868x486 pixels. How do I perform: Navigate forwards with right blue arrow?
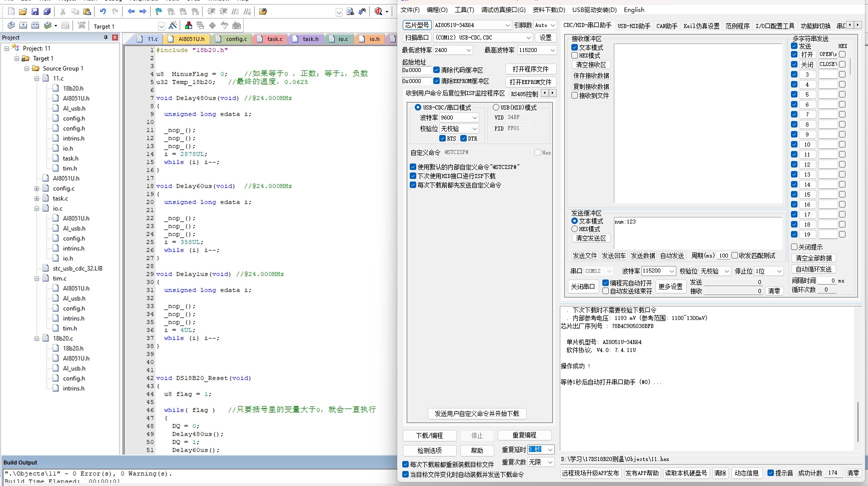point(143,11)
